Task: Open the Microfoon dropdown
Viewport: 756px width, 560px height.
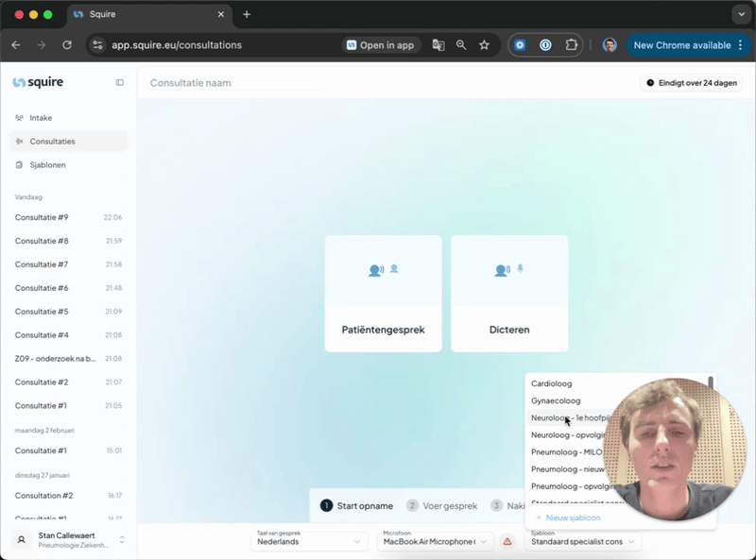Action: (435, 541)
